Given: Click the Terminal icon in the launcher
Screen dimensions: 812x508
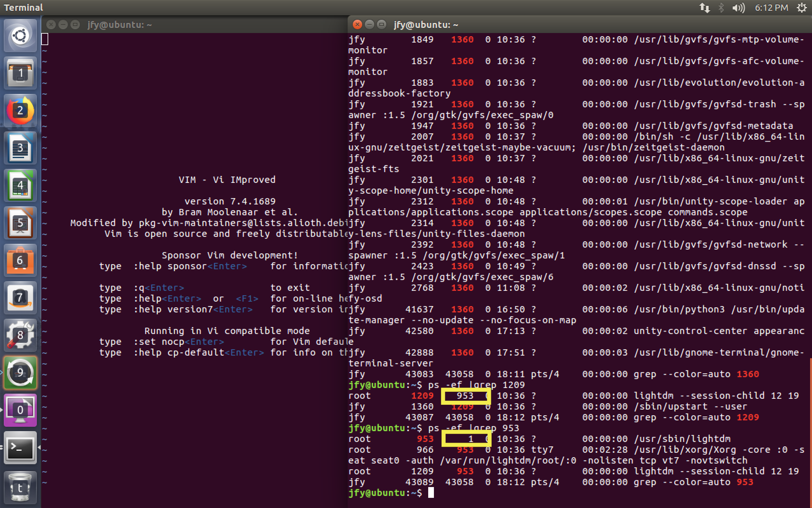Looking at the screenshot, I should click(20, 448).
